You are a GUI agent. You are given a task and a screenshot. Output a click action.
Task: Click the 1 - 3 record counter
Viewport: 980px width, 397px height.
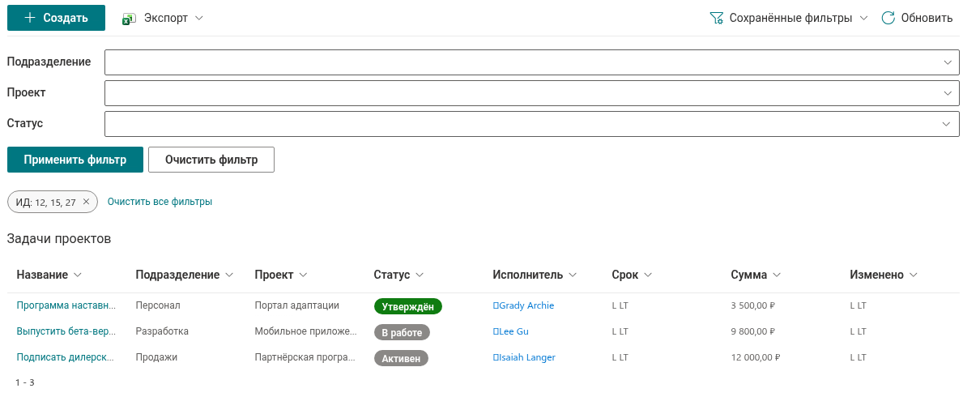[25, 382]
